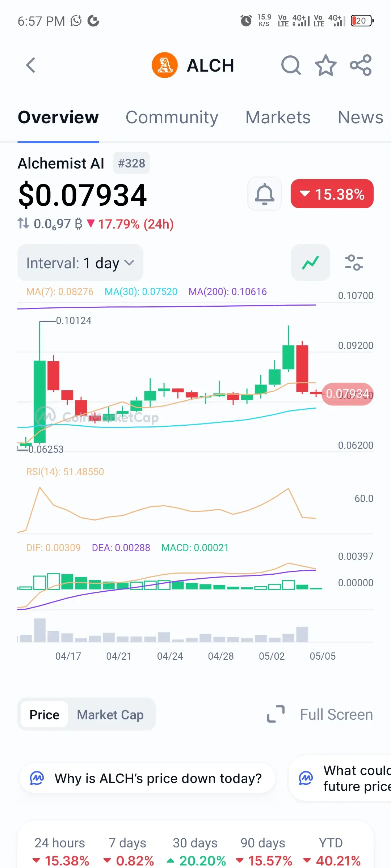Share ALCH using the share icon
391x868 pixels.
tap(361, 65)
